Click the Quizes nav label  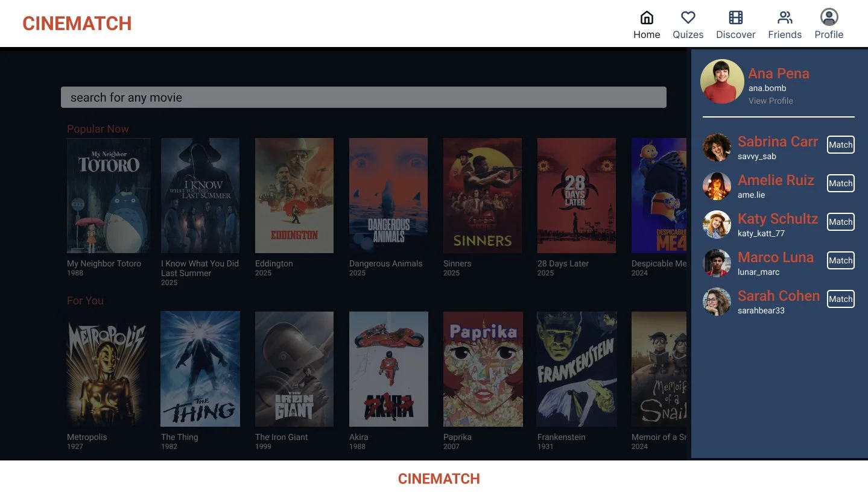point(688,34)
